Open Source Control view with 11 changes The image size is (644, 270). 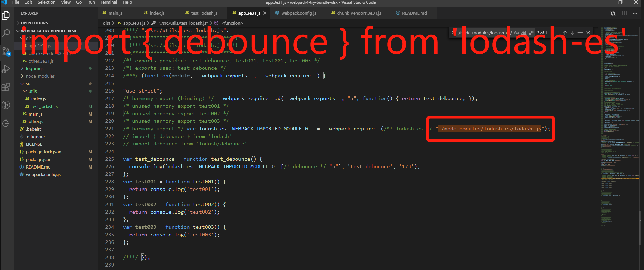coord(6,52)
